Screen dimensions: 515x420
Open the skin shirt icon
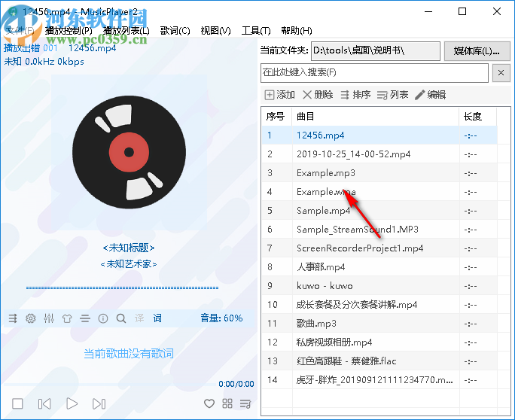[x=67, y=318]
